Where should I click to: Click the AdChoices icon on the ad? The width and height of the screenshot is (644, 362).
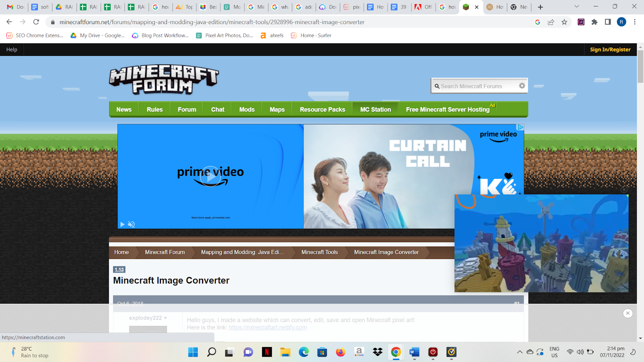520,127
